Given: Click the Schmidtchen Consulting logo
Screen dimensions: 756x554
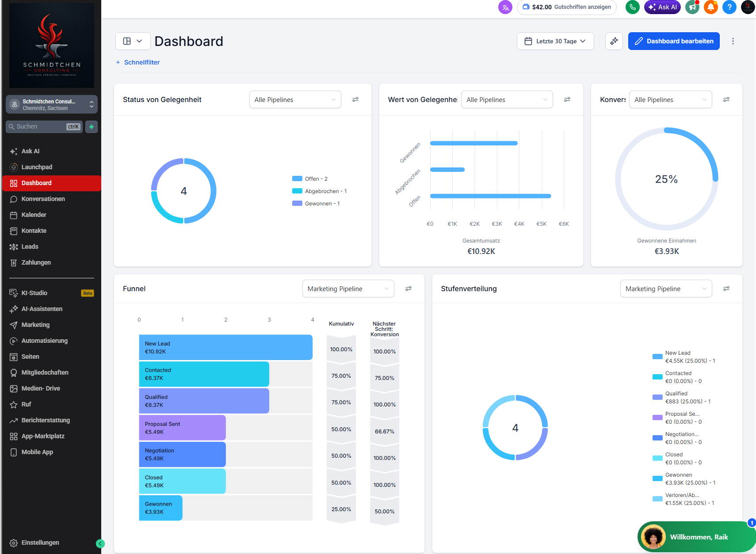Looking at the screenshot, I should click(52, 46).
